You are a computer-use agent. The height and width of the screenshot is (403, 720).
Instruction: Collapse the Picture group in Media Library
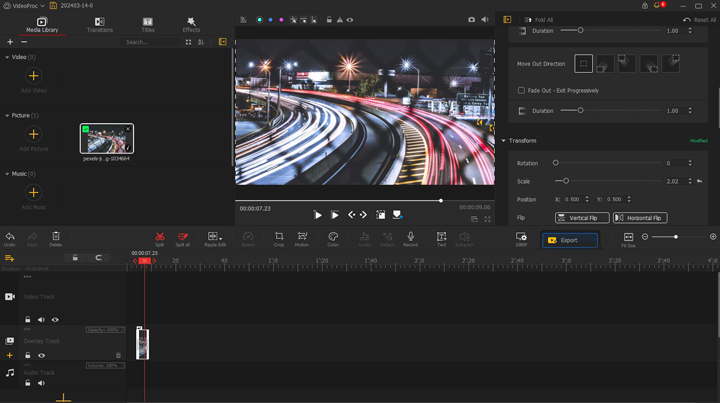(7, 116)
